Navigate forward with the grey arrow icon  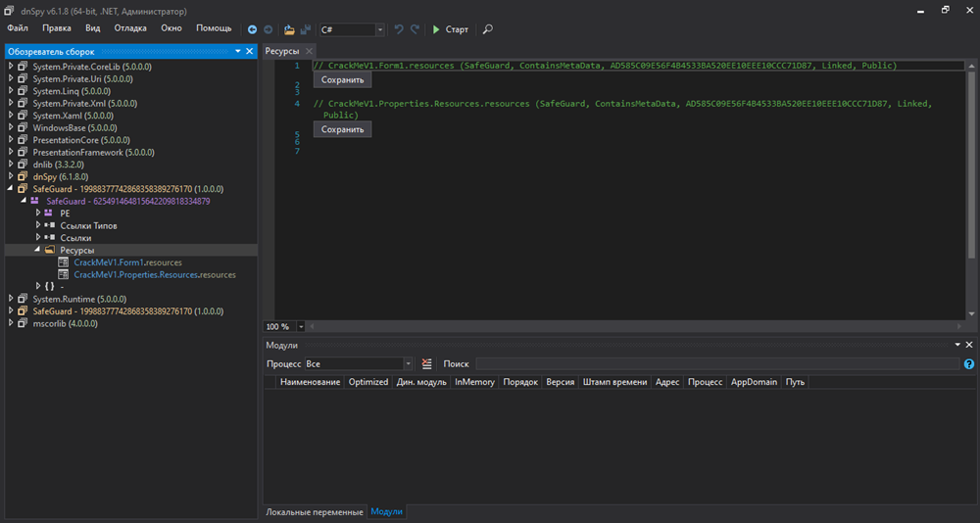pyautogui.click(x=269, y=29)
